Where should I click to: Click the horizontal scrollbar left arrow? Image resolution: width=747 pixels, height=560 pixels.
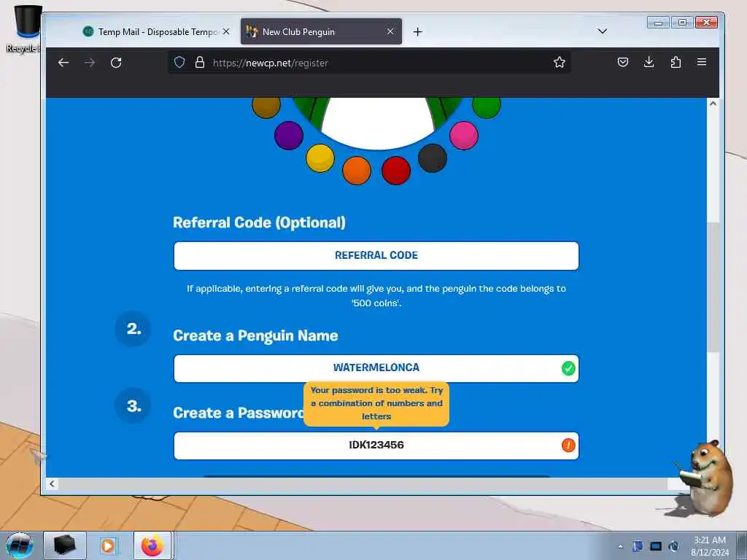52,484
